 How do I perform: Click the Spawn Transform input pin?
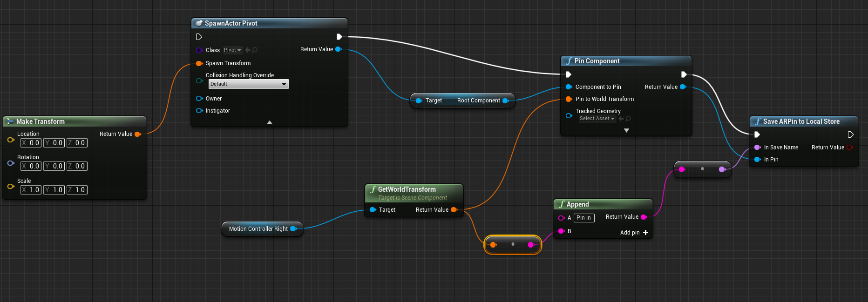pos(199,63)
